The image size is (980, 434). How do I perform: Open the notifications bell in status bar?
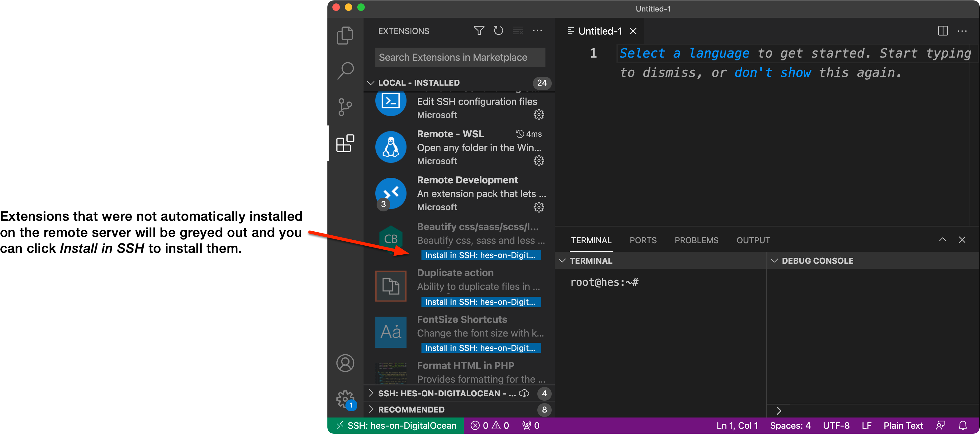[963, 425]
